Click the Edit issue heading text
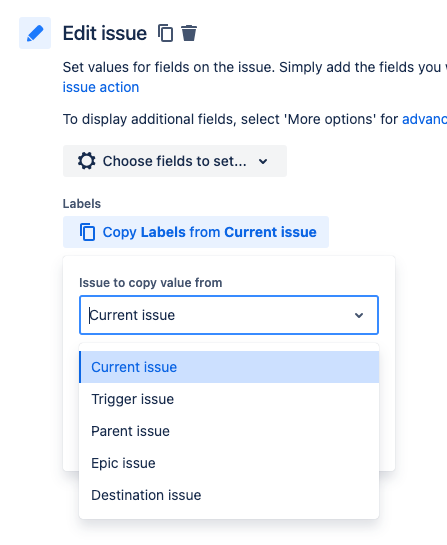The image size is (447, 545). pos(105,33)
